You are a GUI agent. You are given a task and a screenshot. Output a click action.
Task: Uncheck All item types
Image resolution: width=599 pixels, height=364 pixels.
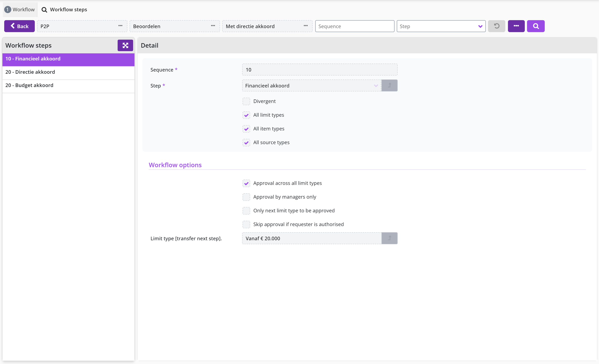click(x=246, y=129)
